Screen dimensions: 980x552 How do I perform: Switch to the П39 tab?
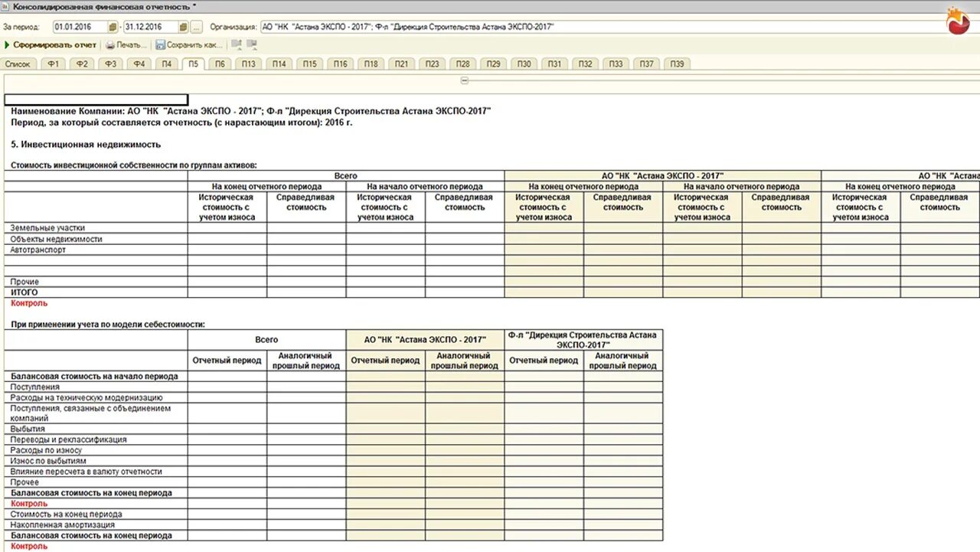(x=677, y=64)
